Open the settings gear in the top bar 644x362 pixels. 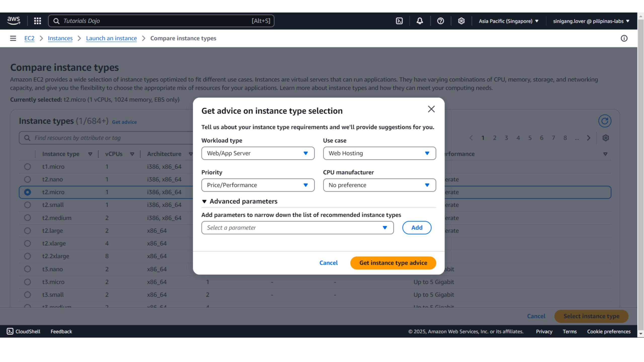coord(461,21)
